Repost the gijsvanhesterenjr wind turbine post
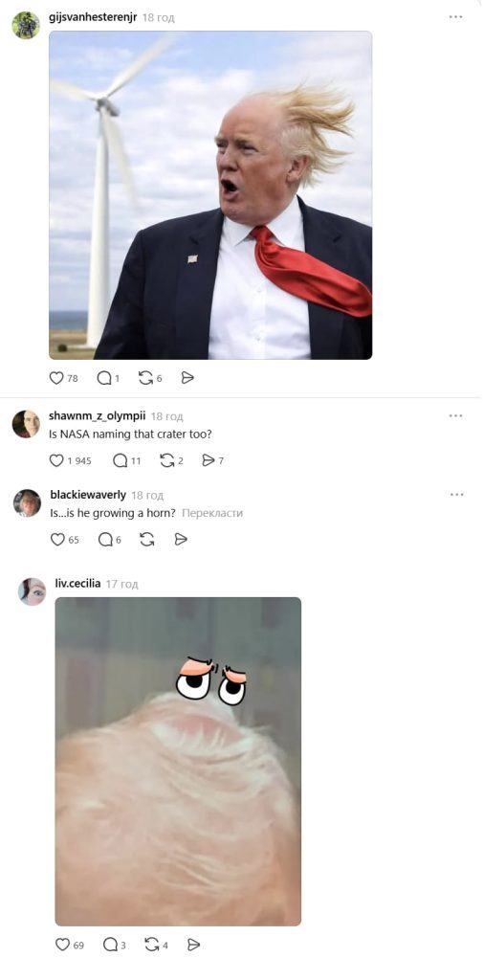The width and height of the screenshot is (483, 980). (x=145, y=378)
